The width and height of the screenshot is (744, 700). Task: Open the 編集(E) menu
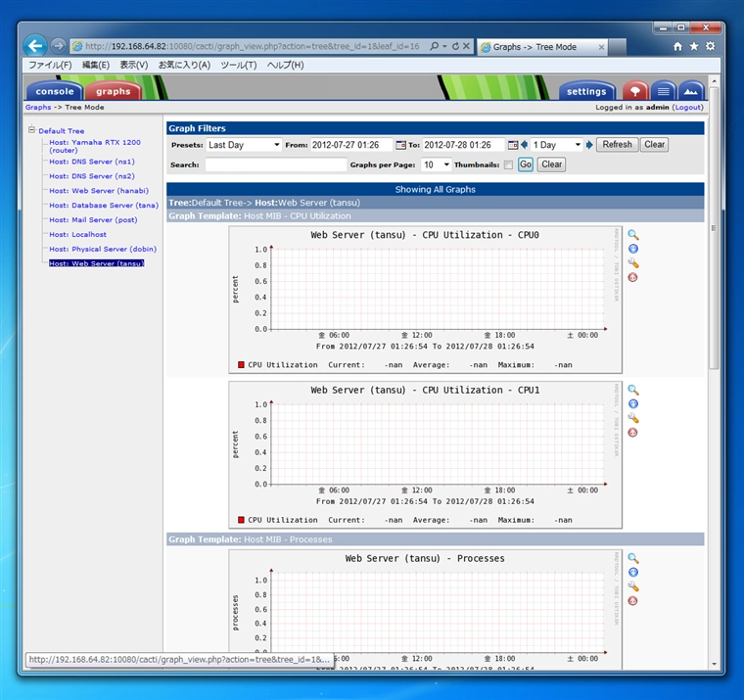[x=95, y=65]
